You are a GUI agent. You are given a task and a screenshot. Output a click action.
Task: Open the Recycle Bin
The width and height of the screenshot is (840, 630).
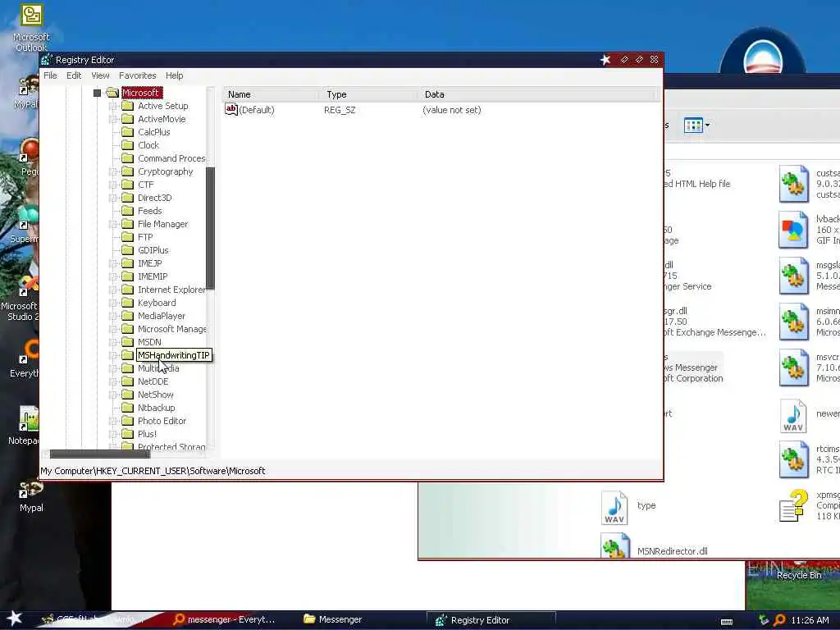[x=799, y=575]
